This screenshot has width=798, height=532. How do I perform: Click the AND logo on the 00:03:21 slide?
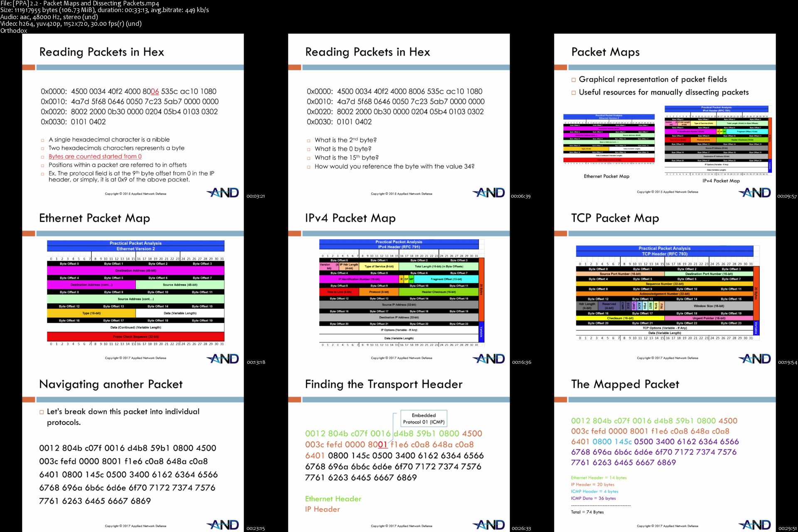223,193
